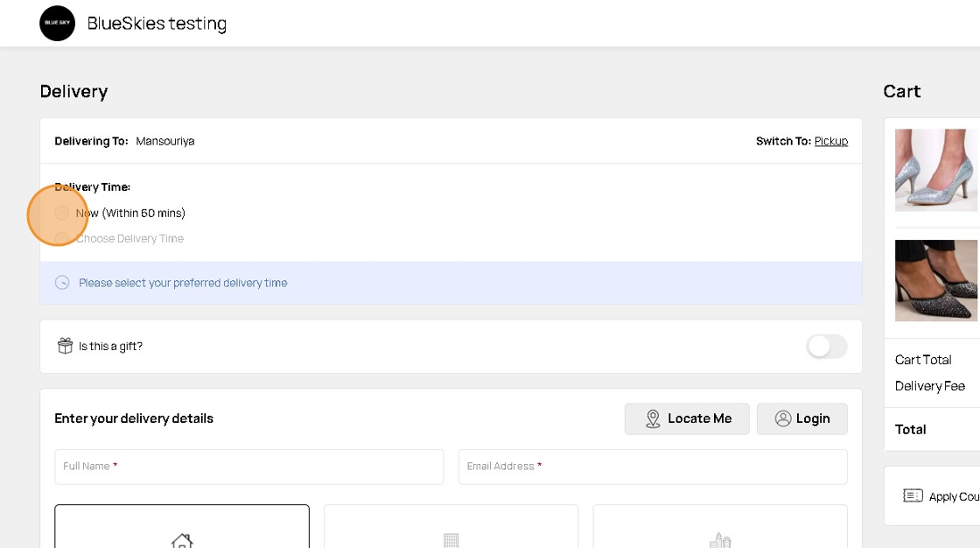Focus the Full Name input field
Viewport: 980px width, 548px height.
pos(248,467)
